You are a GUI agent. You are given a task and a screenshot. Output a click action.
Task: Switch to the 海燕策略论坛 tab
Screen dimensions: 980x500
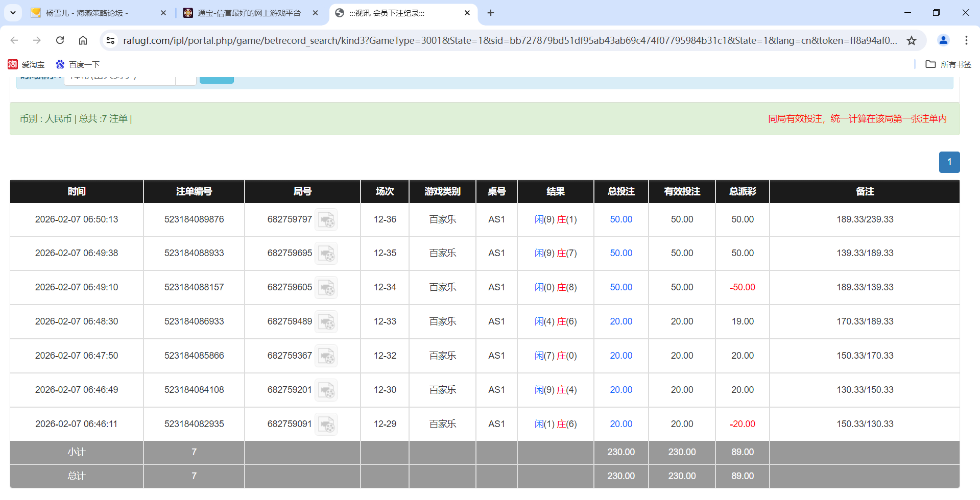pyautogui.click(x=92, y=13)
